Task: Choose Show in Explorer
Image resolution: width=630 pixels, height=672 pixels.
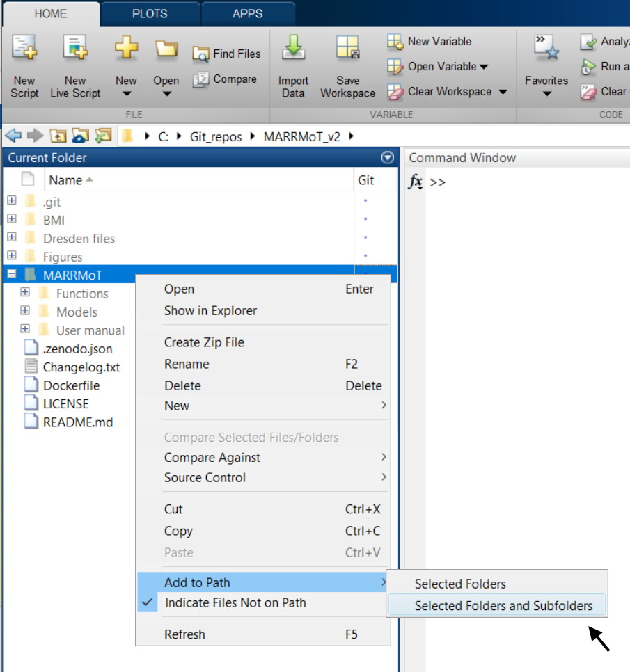Action: pos(263,311)
